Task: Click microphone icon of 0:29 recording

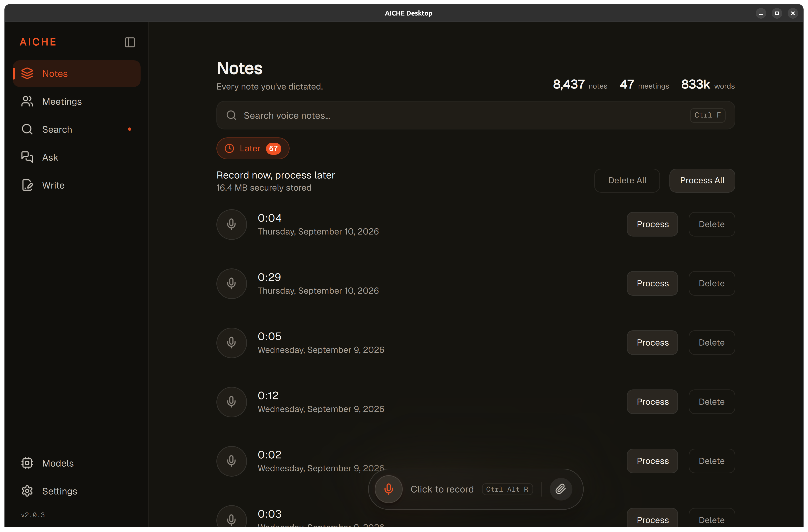Action: [231, 284]
